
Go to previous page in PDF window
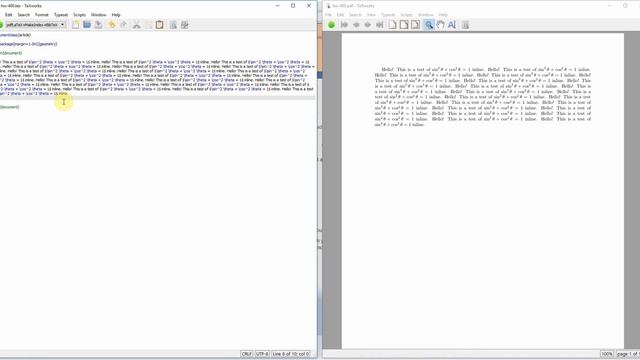click(x=356, y=25)
